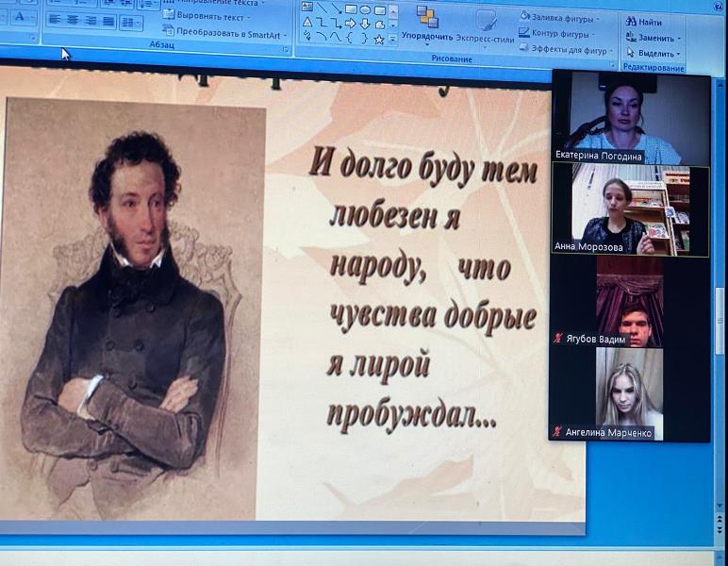Pick the right arrow shape

pos(350,23)
